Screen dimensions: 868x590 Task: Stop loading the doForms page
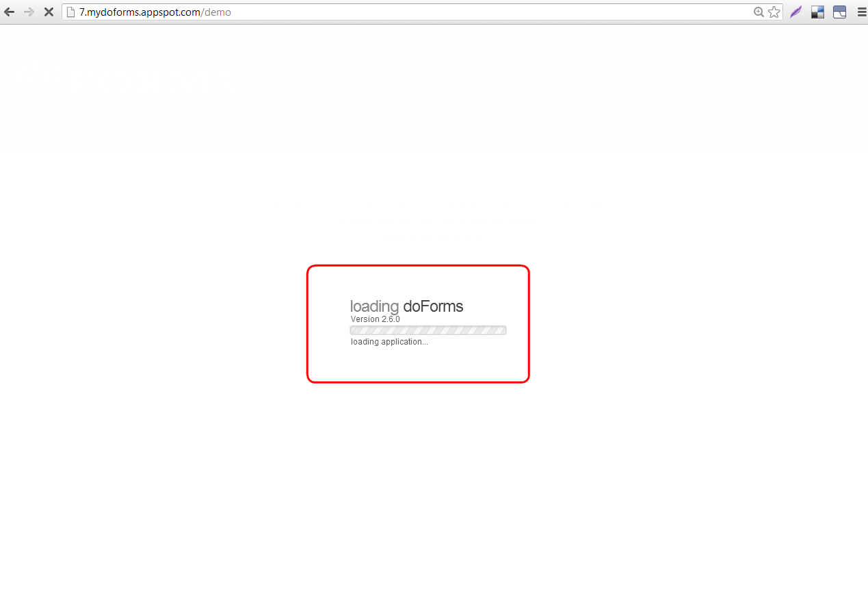[49, 12]
